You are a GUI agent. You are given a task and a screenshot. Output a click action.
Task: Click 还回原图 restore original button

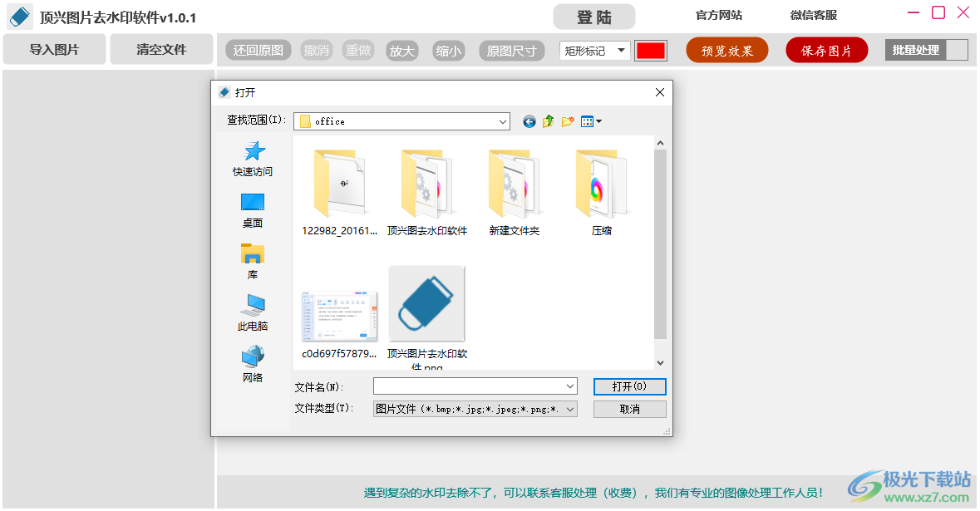click(x=259, y=51)
